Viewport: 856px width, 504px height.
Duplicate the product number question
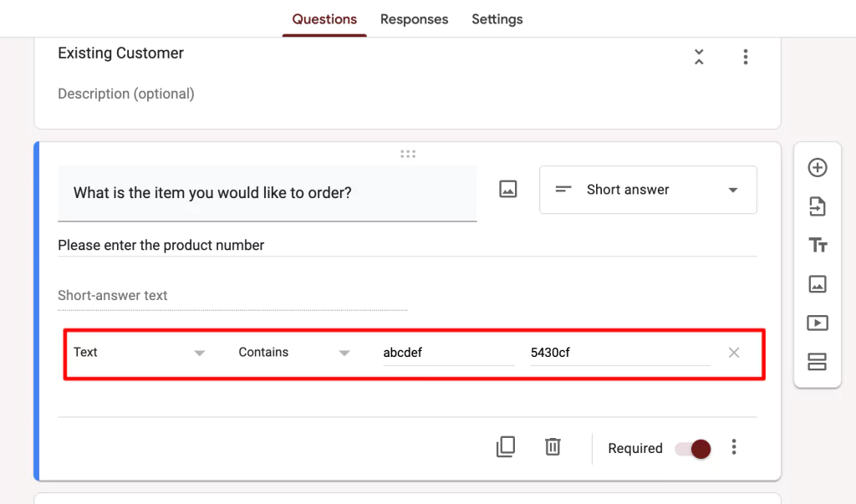(506, 447)
